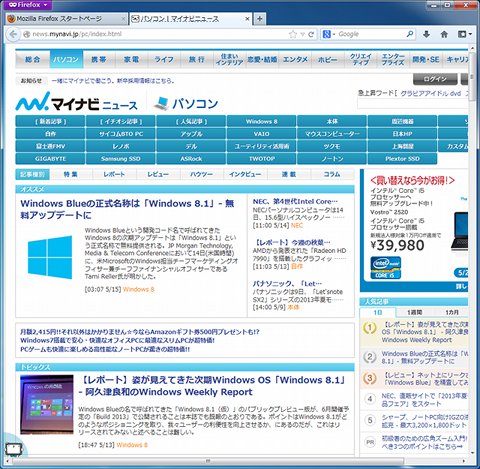Click the パソコン laptop icon heading
This screenshot has width=480, height=469.
[x=186, y=104]
